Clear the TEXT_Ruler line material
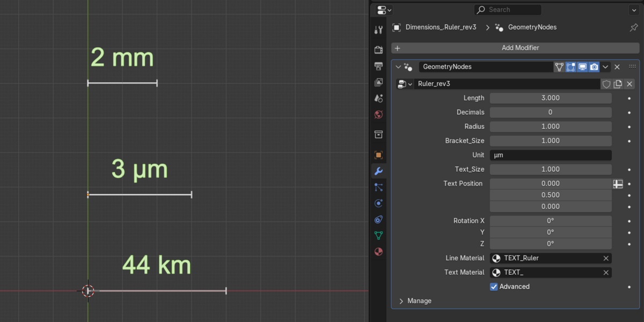The width and height of the screenshot is (644, 322). [x=606, y=258]
